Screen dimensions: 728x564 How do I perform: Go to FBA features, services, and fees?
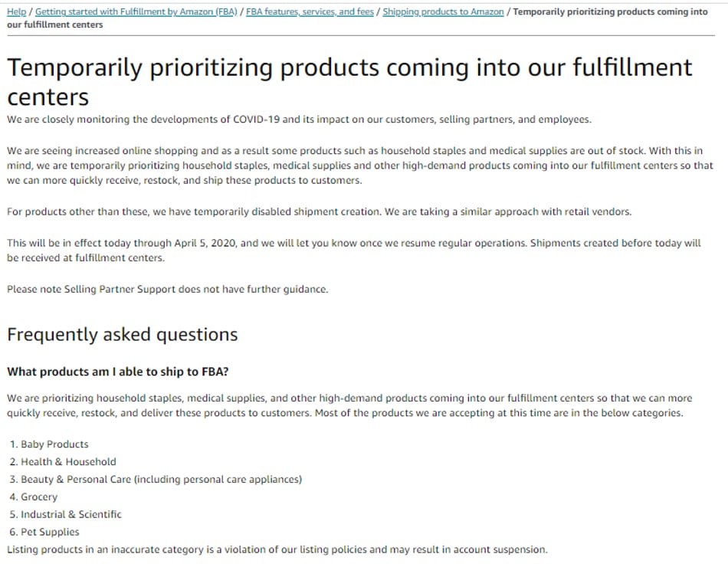(x=310, y=12)
